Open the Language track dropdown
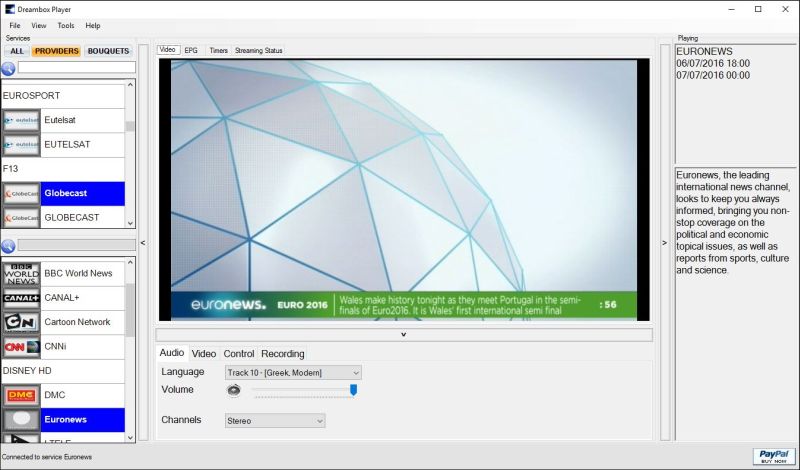The image size is (800, 470). pyautogui.click(x=293, y=373)
